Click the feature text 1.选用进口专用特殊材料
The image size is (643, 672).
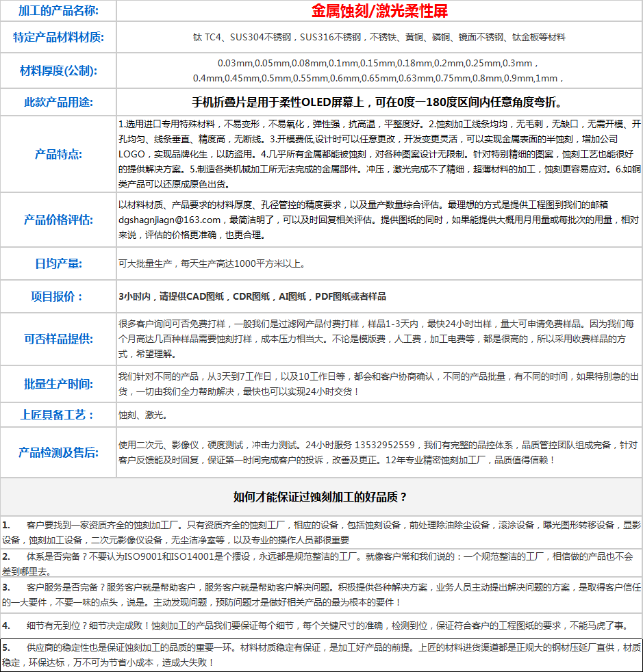166,125
